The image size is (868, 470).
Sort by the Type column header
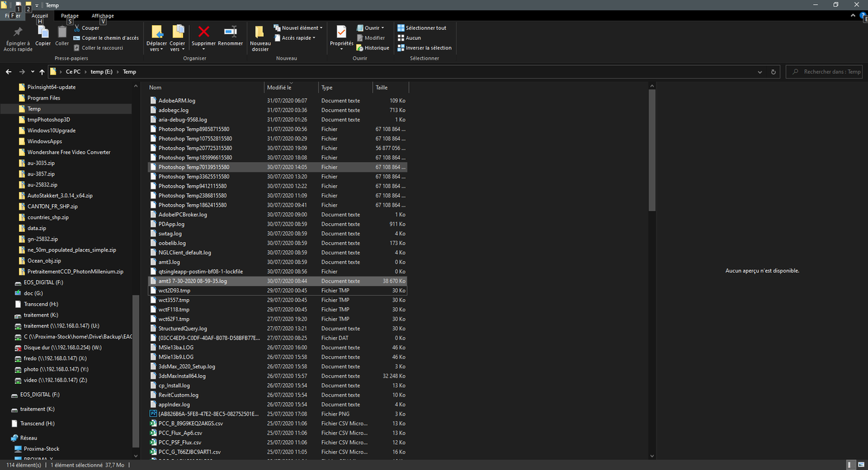point(346,87)
